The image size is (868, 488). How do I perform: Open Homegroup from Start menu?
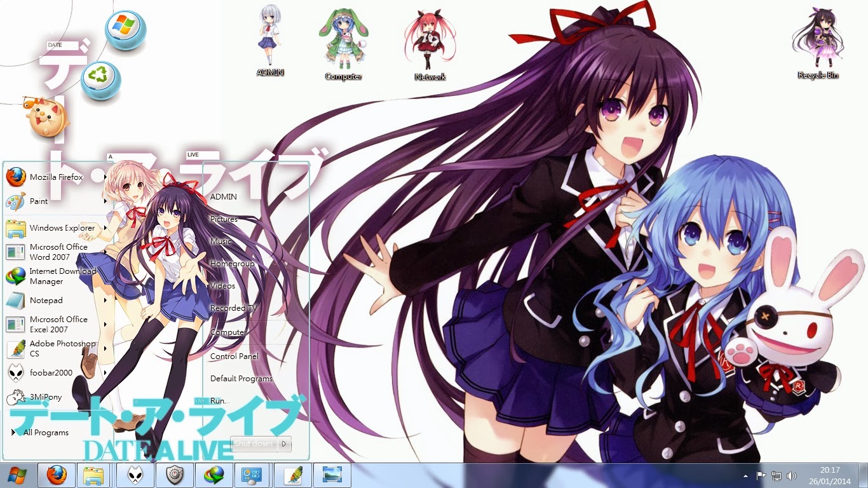[x=232, y=264]
